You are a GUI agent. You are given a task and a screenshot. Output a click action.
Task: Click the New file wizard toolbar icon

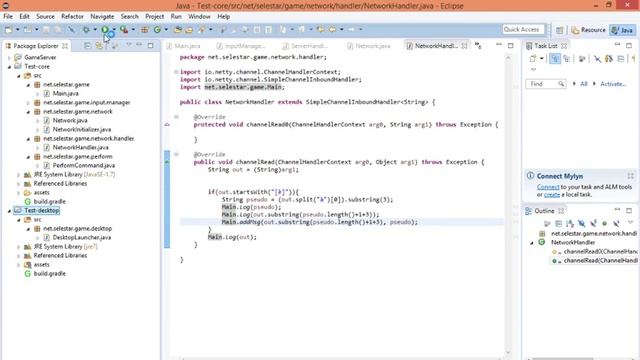8,29
